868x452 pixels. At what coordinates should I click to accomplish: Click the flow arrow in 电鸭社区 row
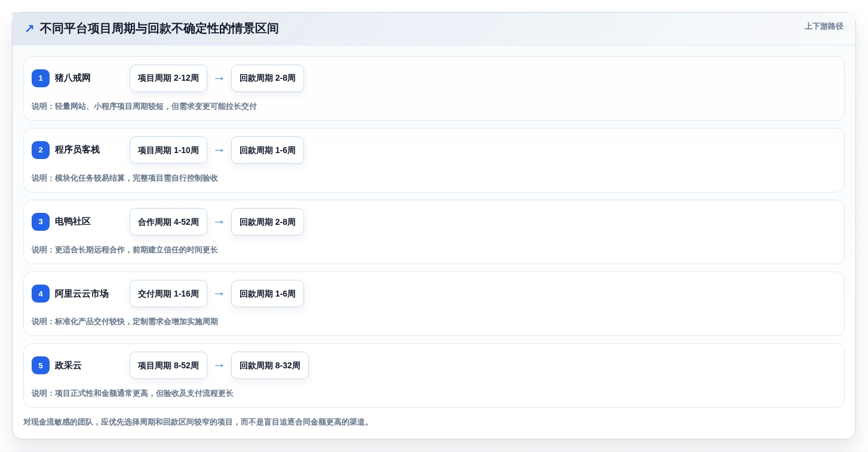tap(219, 222)
